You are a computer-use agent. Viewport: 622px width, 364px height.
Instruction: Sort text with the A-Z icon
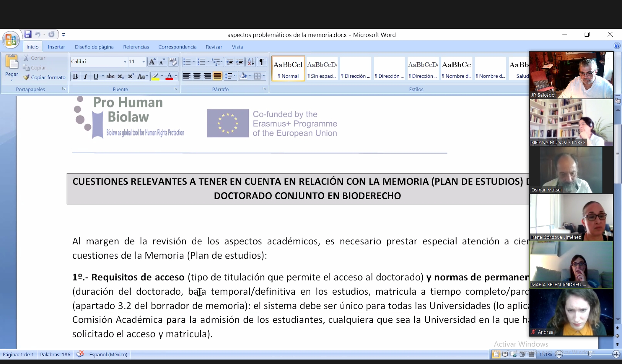pos(251,62)
